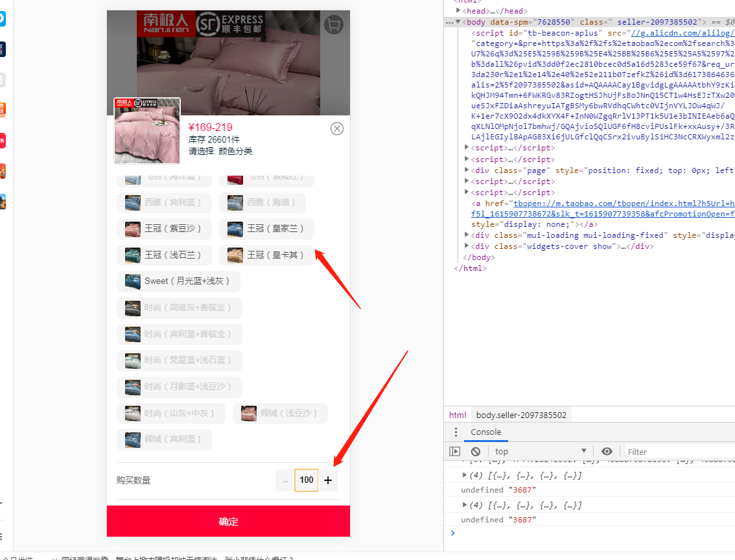Clear console with the ban icon
The height and width of the screenshot is (560, 735).
(475, 451)
